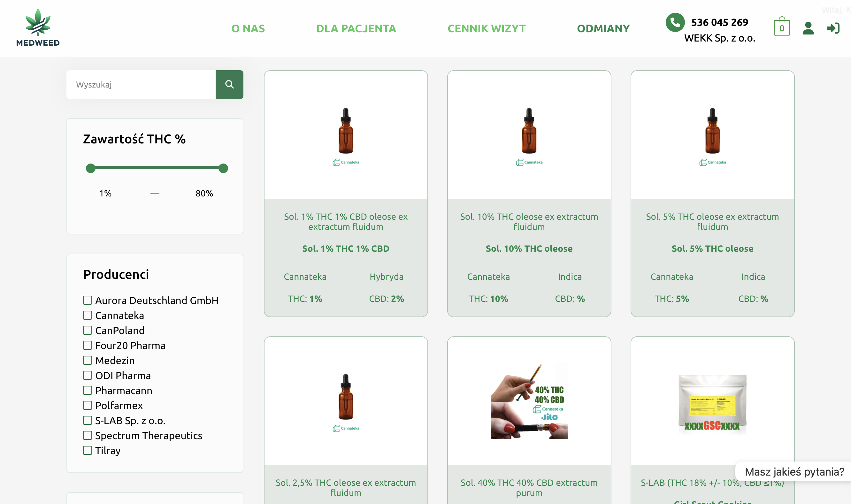The width and height of the screenshot is (851, 504).
Task: Click Indica on the Sol. 5% THC card
Action: pyautogui.click(x=753, y=277)
